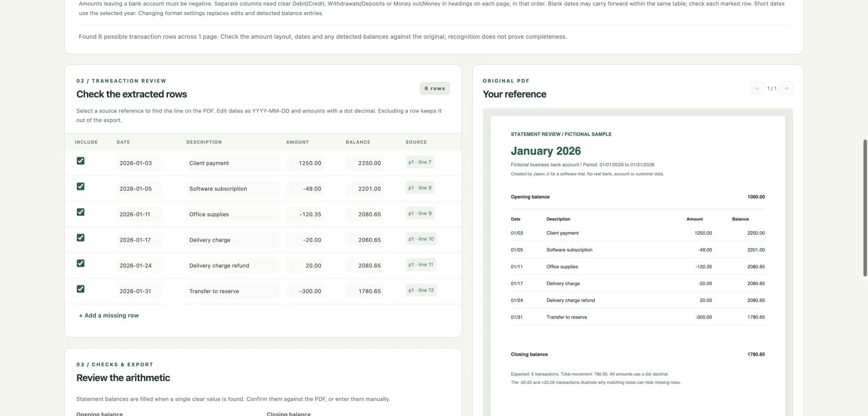
Task: Open source reference p1 line 7
Action: [420, 162]
